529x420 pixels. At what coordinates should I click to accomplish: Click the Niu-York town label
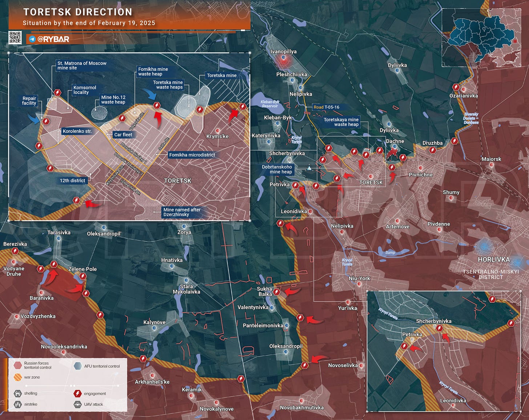tap(359, 278)
